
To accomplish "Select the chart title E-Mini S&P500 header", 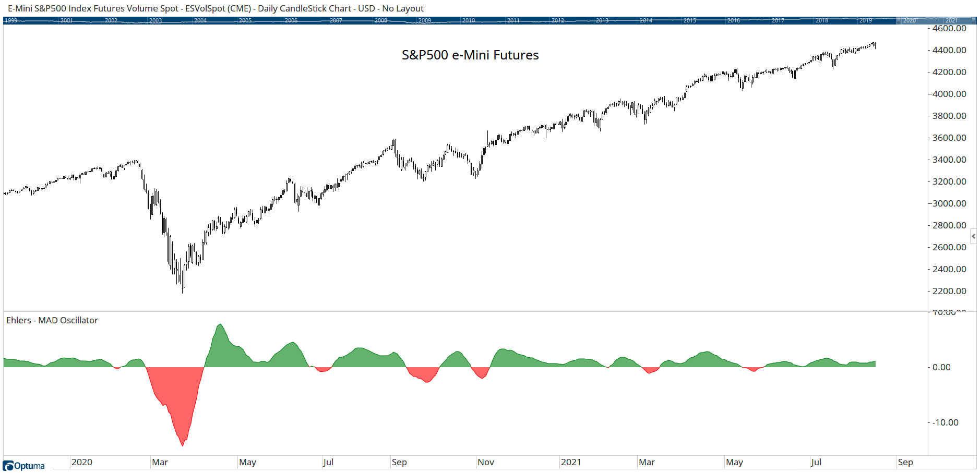I will pyautogui.click(x=216, y=8).
